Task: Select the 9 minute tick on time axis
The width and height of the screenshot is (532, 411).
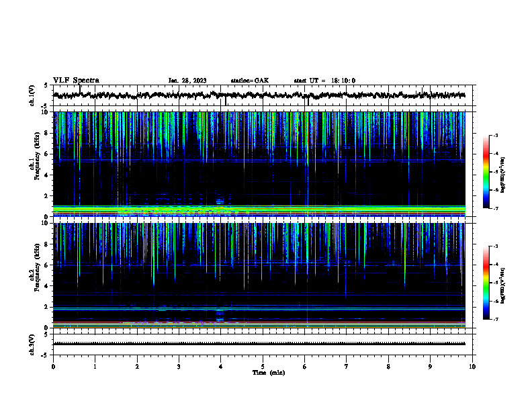Action: [x=430, y=367]
